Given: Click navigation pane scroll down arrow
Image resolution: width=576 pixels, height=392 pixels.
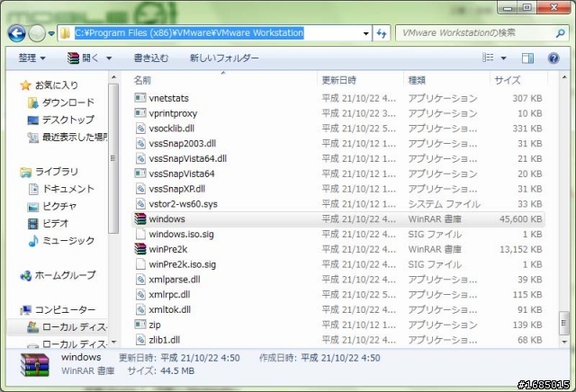Looking at the screenshot, I should point(113,342).
